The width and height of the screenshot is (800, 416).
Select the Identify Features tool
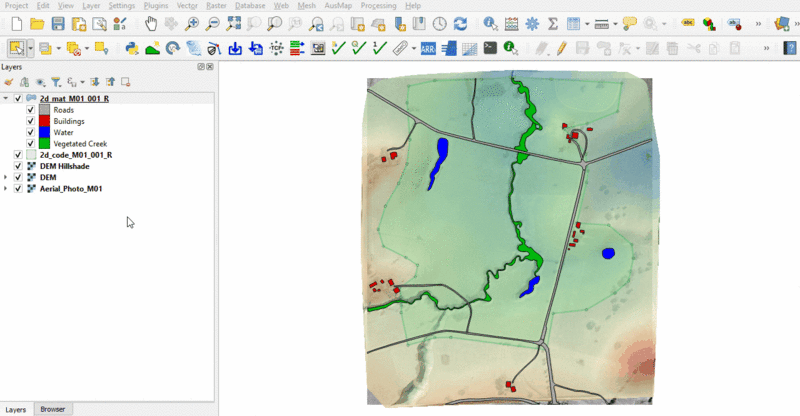click(x=490, y=23)
